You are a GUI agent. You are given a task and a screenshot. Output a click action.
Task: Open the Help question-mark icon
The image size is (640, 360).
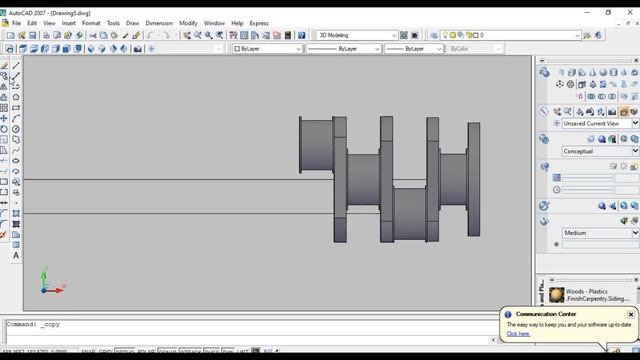click(301, 36)
